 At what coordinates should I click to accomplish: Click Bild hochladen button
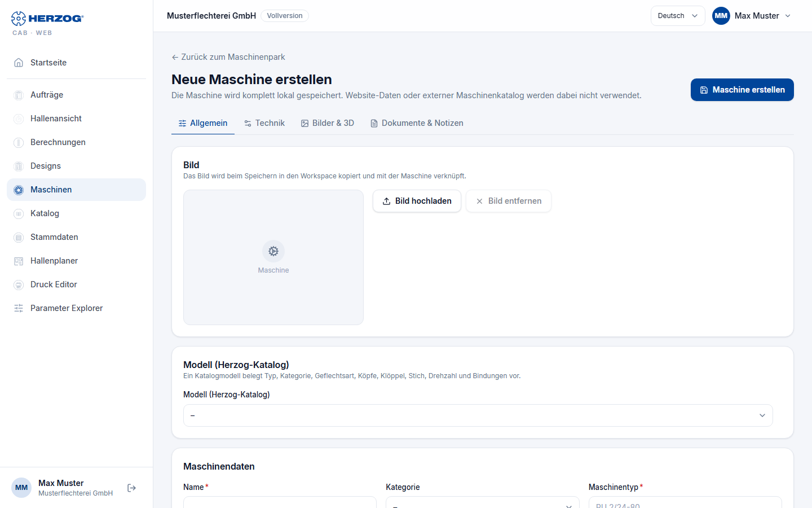(x=417, y=201)
